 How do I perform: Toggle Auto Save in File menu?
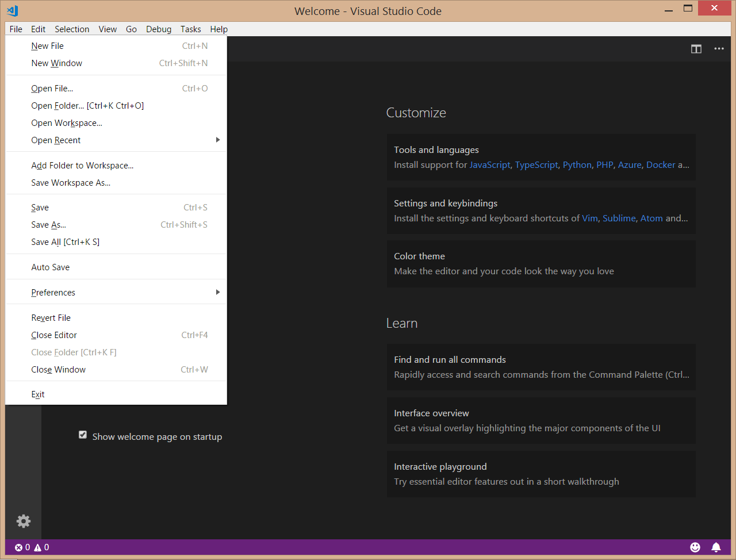point(116,267)
